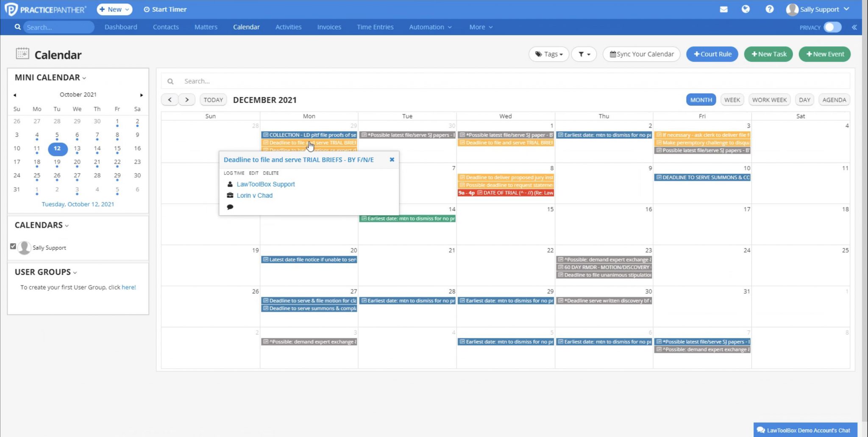Viewport: 868px width, 437px height.
Task: Click the comment bubble icon in event popup
Action: click(230, 207)
